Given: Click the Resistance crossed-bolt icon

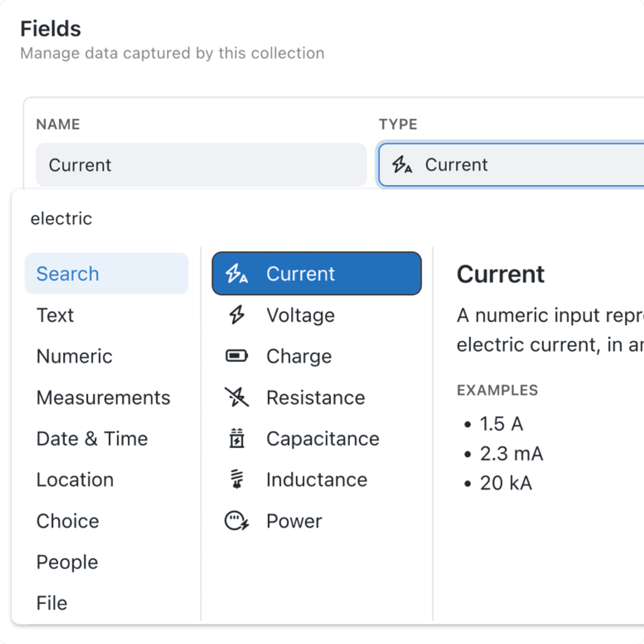Looking at the screenshot, I should tap(237, 397).
